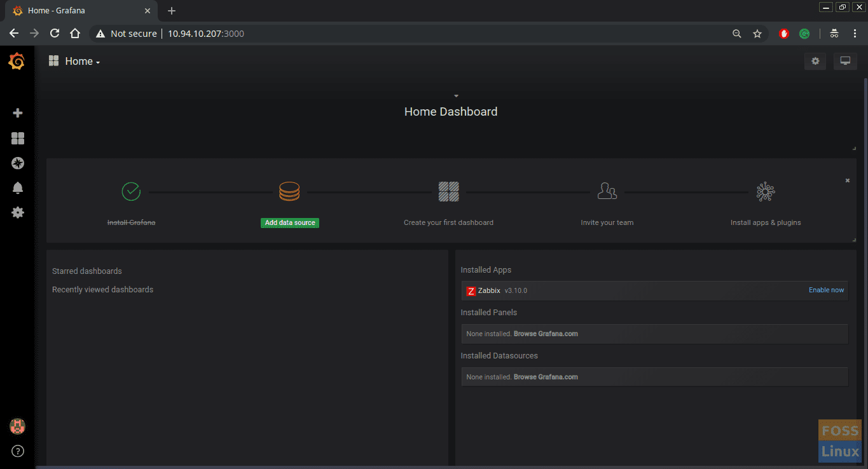Click the red extension icon in the toolbar
Screen dimensions: 868x469
click(x=784, y=34)
